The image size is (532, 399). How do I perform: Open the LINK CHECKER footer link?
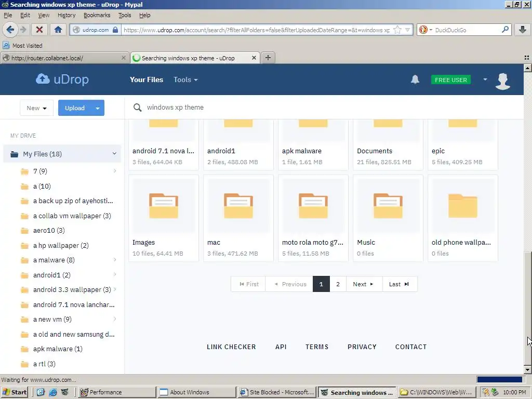pyautogui.click(x=231, y=347)
